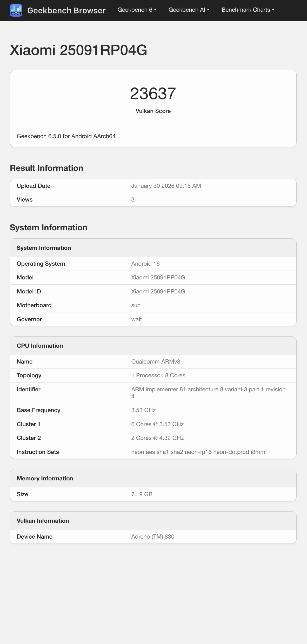Click the upload date value January 30 2026

point(166,186)
